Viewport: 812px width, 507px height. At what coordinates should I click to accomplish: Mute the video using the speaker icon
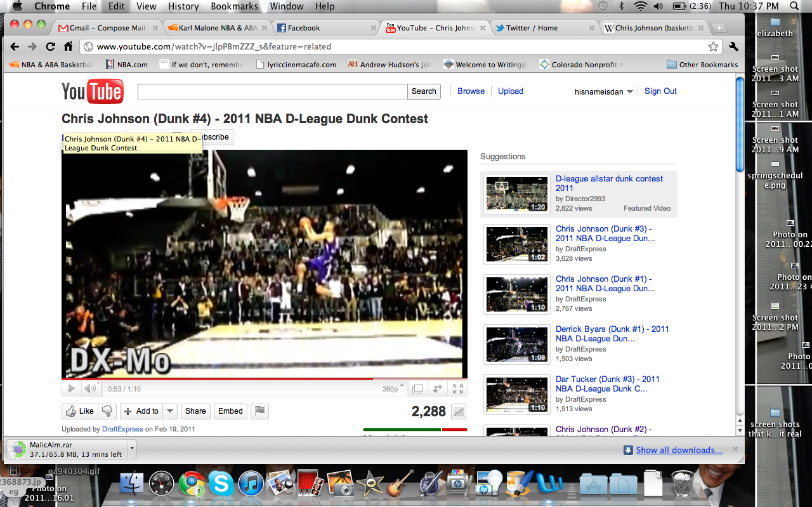point(91,389)
